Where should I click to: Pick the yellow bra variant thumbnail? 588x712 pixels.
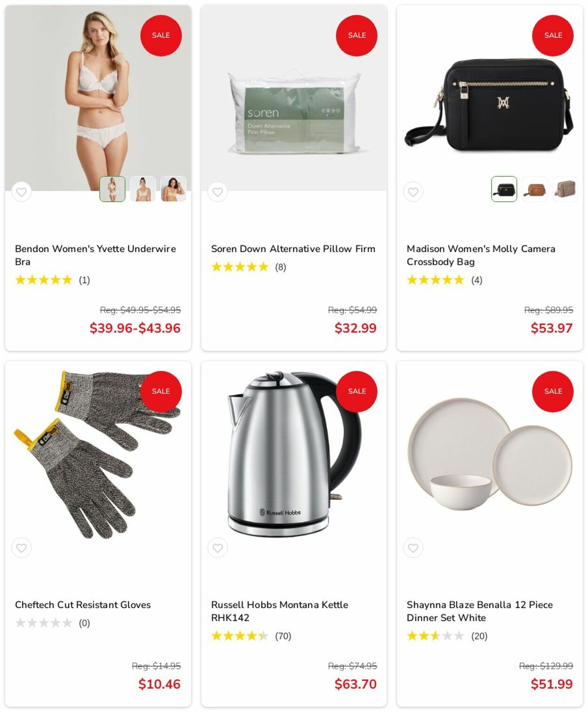[x=174, y=189]
